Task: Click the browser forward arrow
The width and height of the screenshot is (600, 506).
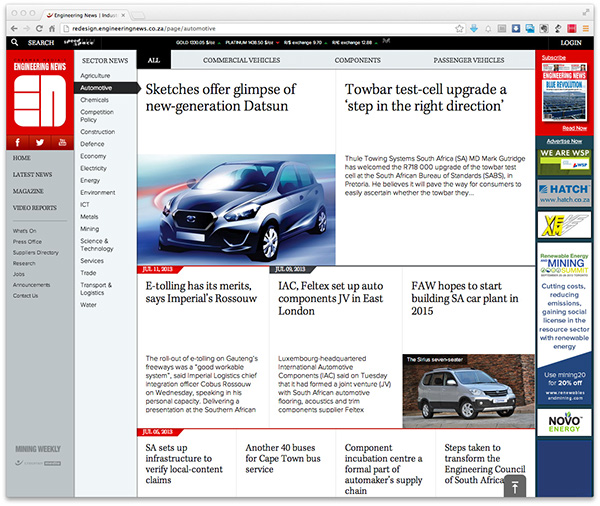Action: coord(26,28)
